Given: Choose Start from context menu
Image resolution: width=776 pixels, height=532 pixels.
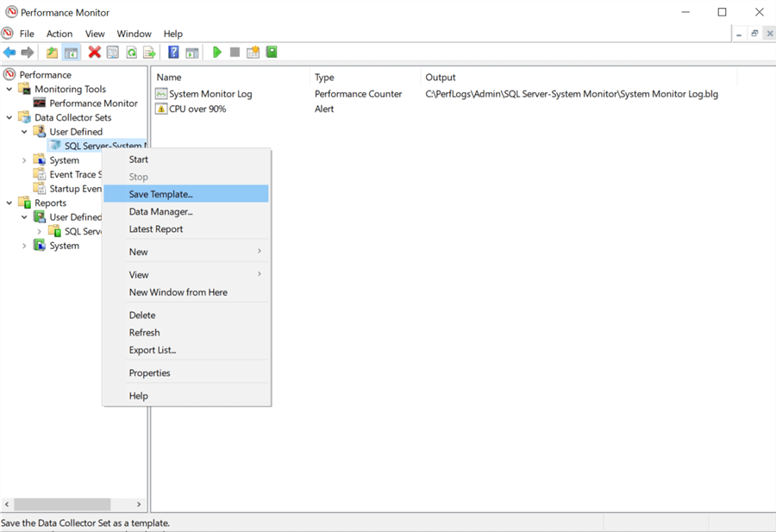Looking at the screenshot, I should (x=186, y=160).
